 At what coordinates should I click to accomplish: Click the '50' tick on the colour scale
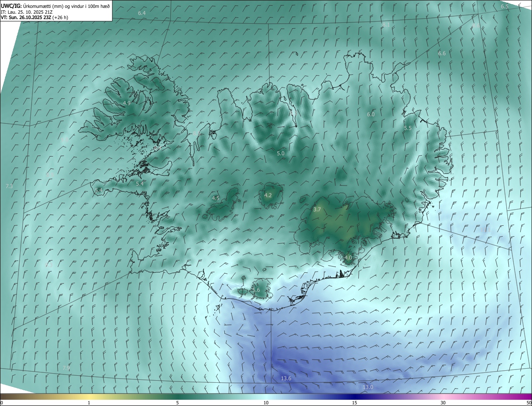[529, 403]
